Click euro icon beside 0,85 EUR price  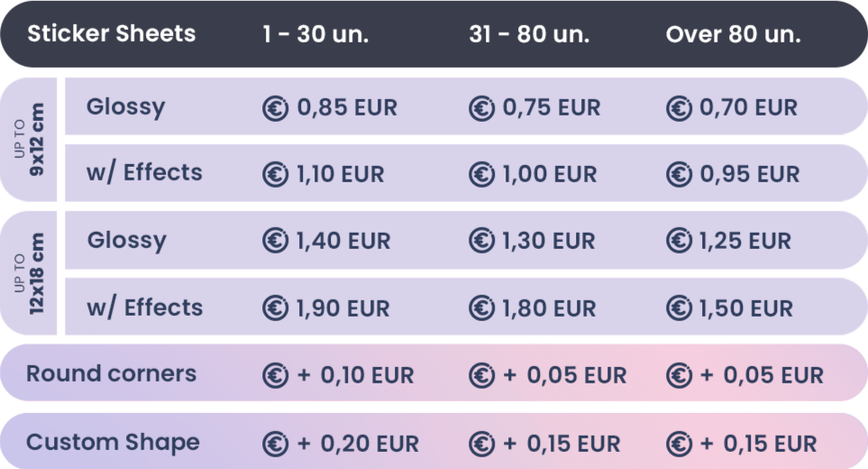tap(275, 108)
